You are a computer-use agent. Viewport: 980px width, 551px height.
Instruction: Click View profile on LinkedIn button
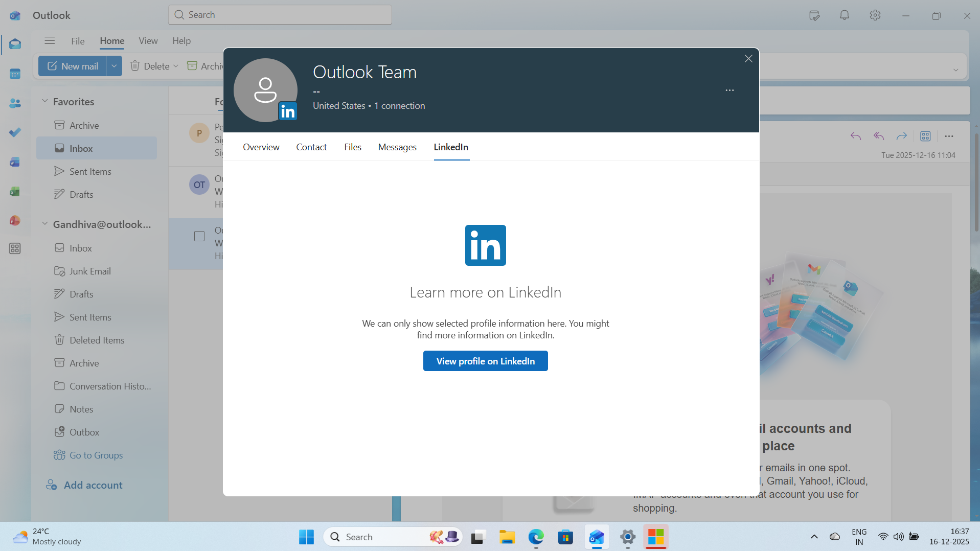486,361
